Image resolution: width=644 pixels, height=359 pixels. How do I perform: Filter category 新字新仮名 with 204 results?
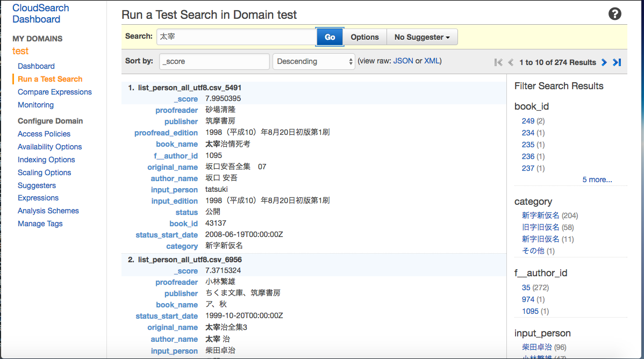point(540,216)
